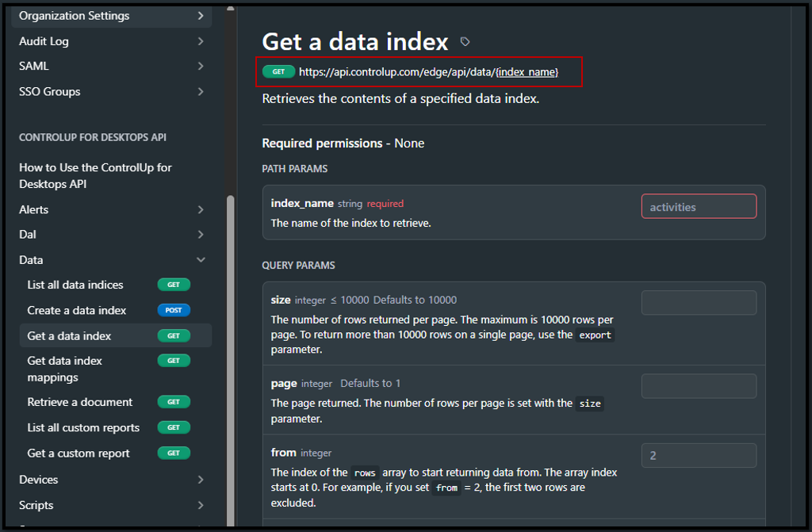Image resolution: width=812 pixels, height=532 pixels.
Task: Expand the Audit Log section
Action: pos(111,41)
